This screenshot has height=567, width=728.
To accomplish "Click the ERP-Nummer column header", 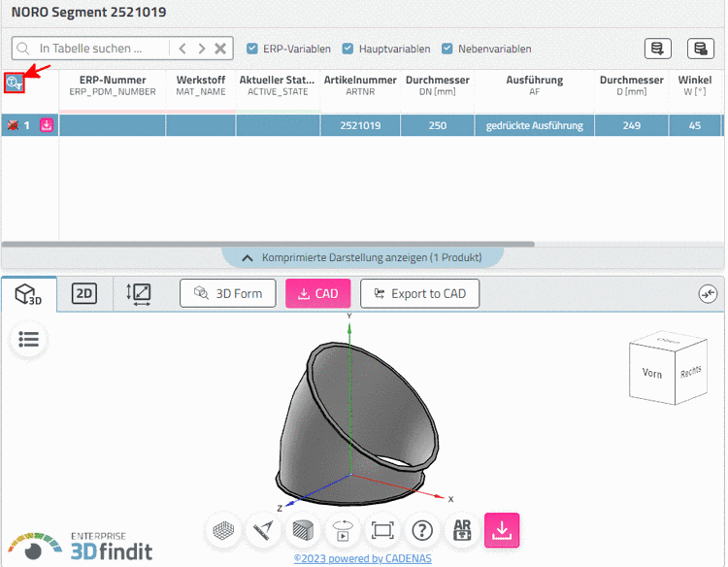I will coord(113,85).
